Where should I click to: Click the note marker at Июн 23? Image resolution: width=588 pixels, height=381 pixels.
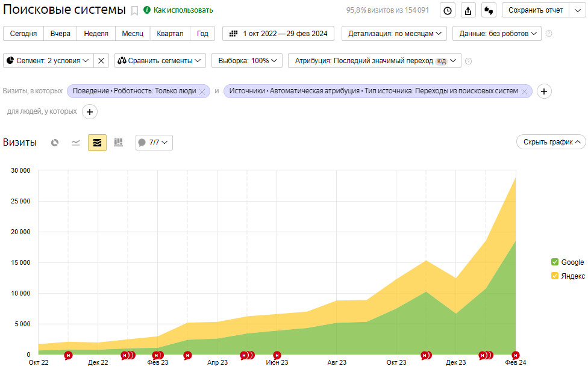pyautogui.click(x=277, y=355)
